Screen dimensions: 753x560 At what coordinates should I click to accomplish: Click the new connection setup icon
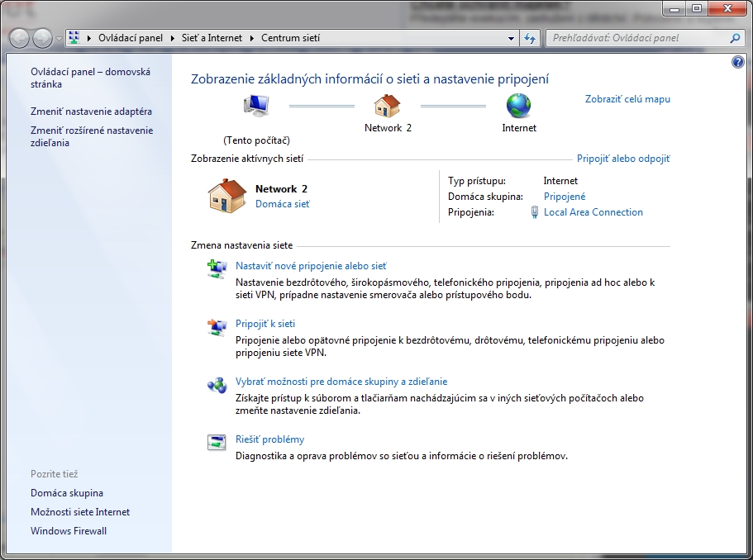pos(217,268)
